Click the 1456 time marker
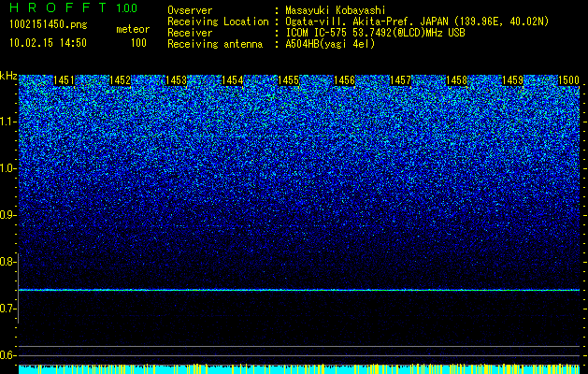The width and height of the screenshot is (588, 374). 344,80
